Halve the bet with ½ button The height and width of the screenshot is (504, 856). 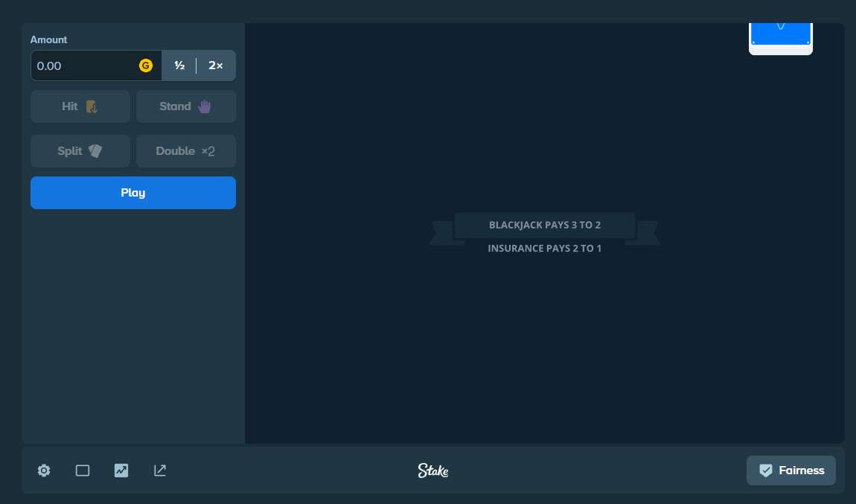coord(179,66)
